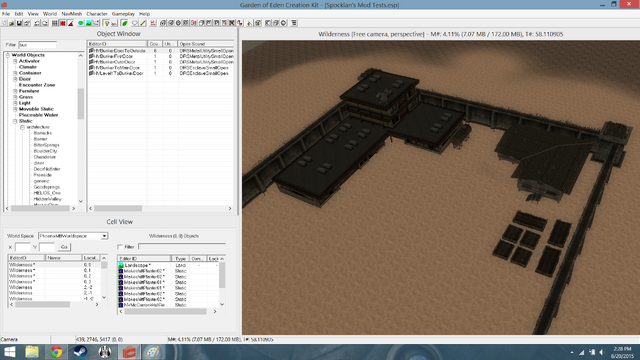640x360 pixels.
Task: Click the Redo arrow toolbar icon
Action: (45, 23)
